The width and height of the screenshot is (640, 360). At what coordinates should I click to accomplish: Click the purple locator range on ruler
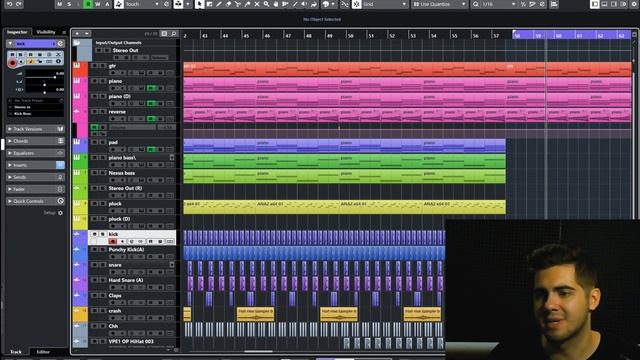[x=571, y=35]
